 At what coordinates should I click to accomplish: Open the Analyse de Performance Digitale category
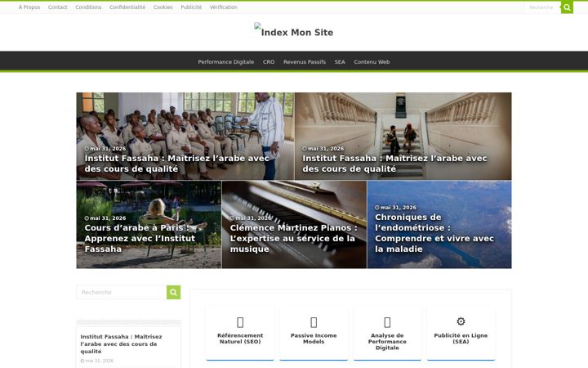click(387, 341)
